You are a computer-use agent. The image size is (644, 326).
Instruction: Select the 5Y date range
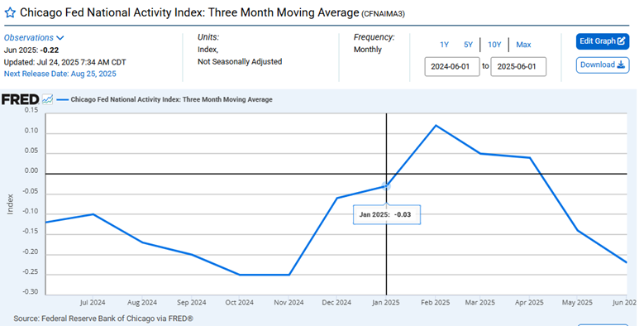coord(468,45)
